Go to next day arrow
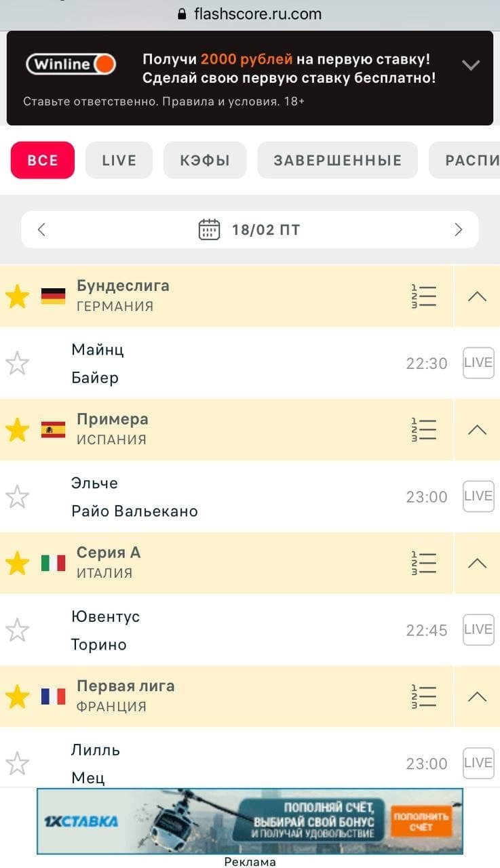Screen dimensions: 500x868 click(458, 229)
